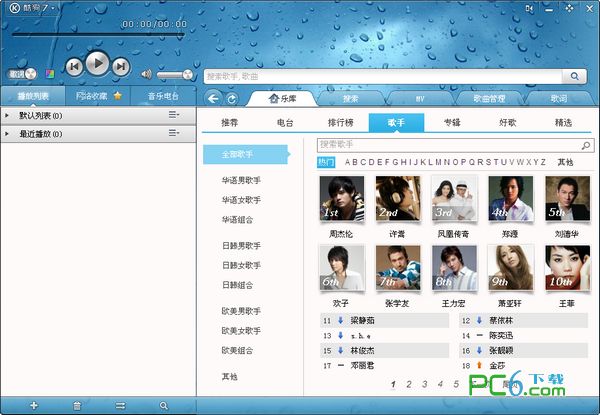Open the 排行榜 tab
Viewport: 600px width, 415px height.
coord(341,123)
